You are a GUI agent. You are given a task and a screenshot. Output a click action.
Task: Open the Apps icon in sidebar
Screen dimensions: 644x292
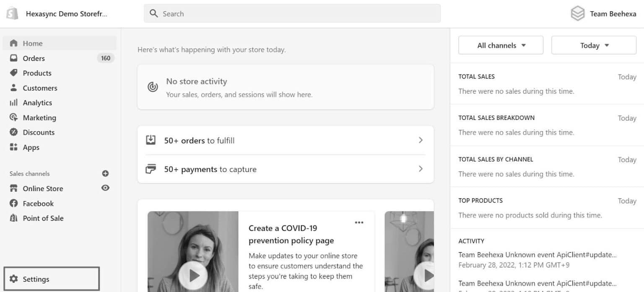[x=14, y=147]
